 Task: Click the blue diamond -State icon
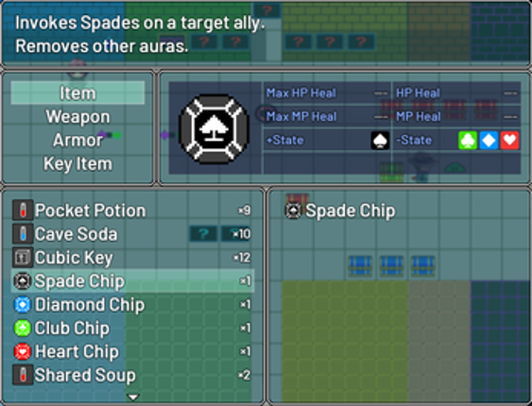click(489, 141)
